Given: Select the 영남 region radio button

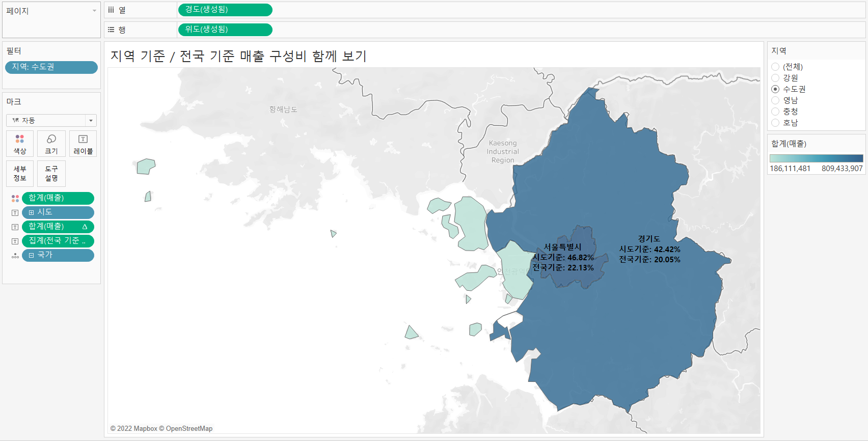Looking at the screenshot, I should 775,100.
